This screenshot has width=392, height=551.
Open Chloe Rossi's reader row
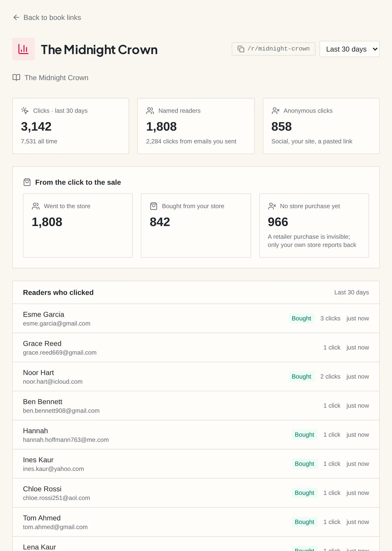tap(196, 493)
